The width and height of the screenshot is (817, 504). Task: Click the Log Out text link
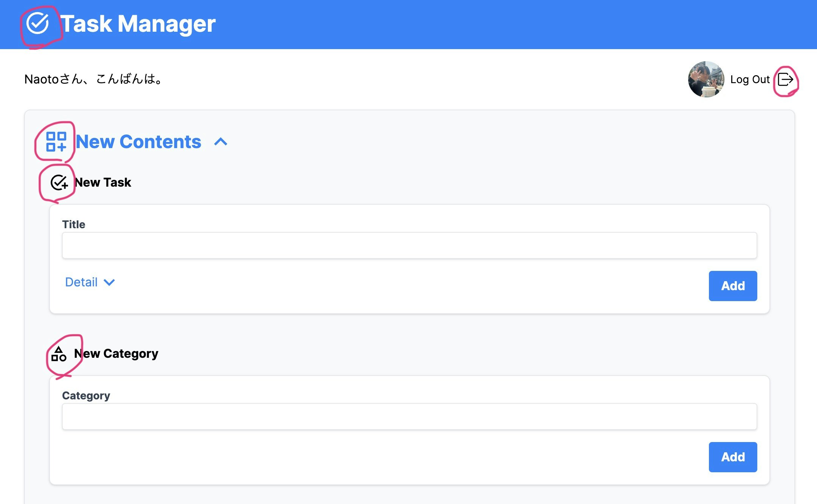[750, 80]
